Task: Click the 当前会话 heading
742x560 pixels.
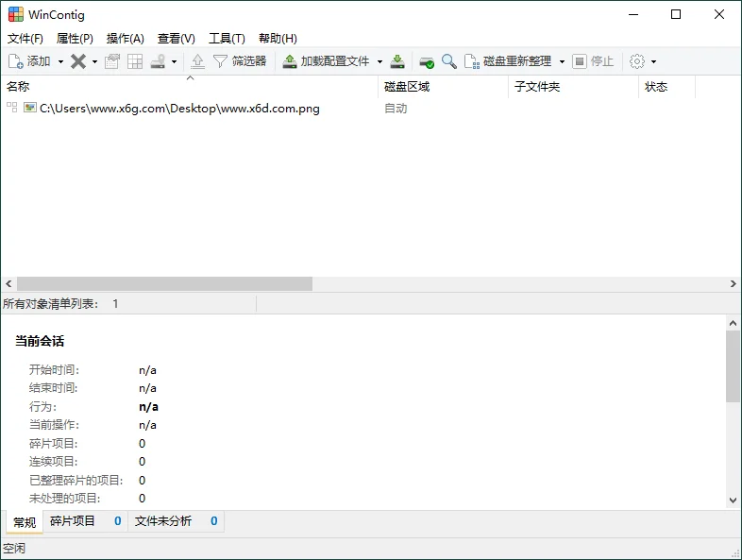Action: (x=40, y=341)
